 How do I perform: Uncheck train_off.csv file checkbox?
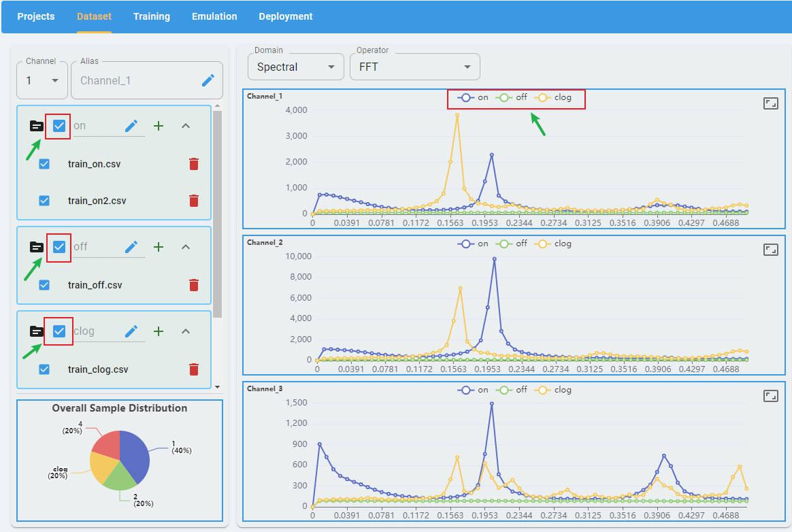[44, 285]
